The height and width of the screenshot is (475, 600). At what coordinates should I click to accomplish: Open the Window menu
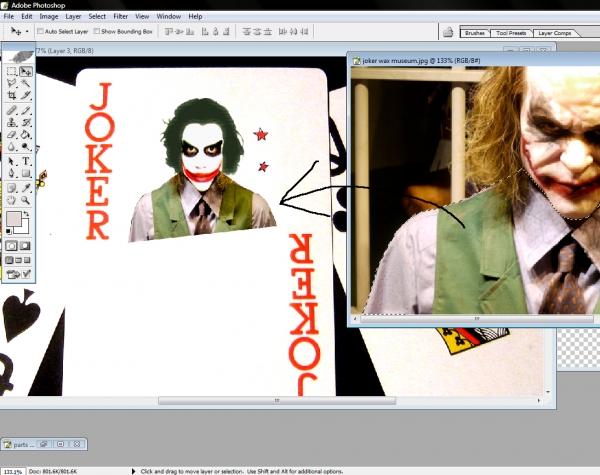[x=169, y=16]
